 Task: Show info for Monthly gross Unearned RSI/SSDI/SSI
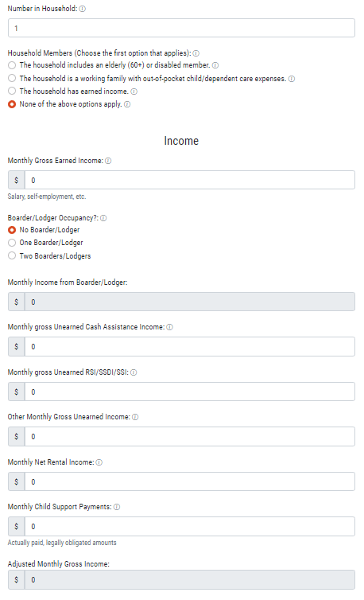coord(134,372)
